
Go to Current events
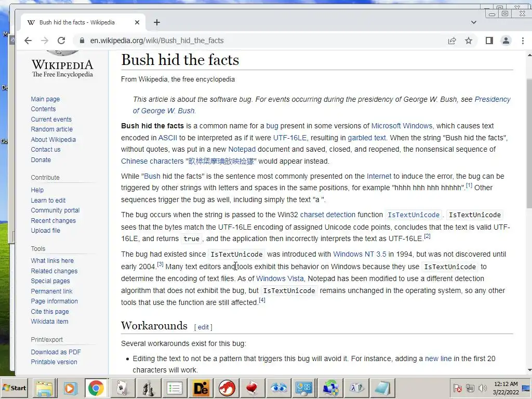[51, 119]
